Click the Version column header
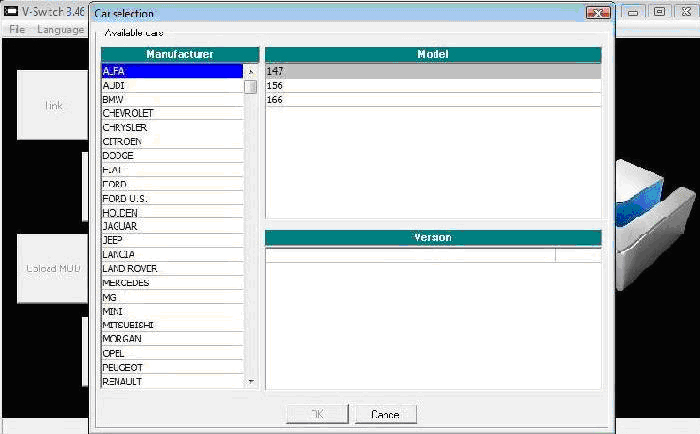 [433, 238]
